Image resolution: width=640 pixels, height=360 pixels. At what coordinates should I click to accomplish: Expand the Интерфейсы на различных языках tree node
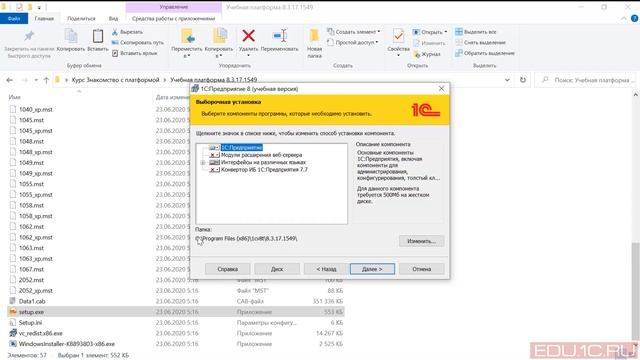click(x=203, y=162)
